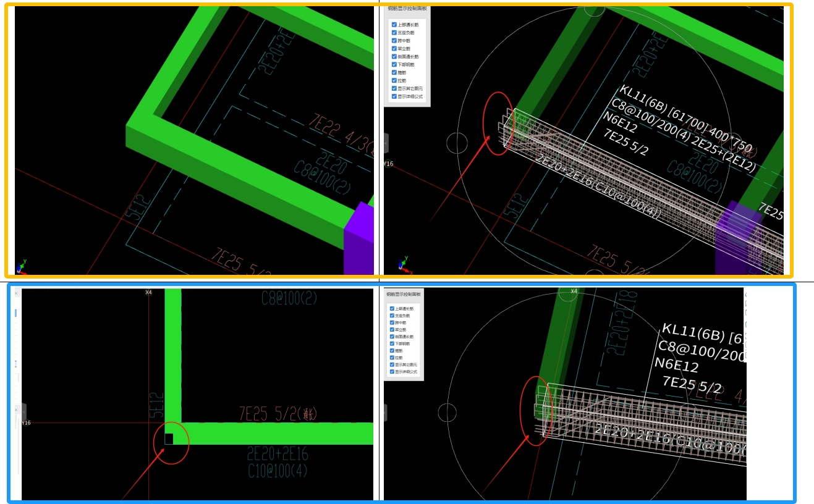Hide 拉筋 tie bars in the upper-right rebar panel
The width and height of the screenshot is (814, 504).
[394, 80]
